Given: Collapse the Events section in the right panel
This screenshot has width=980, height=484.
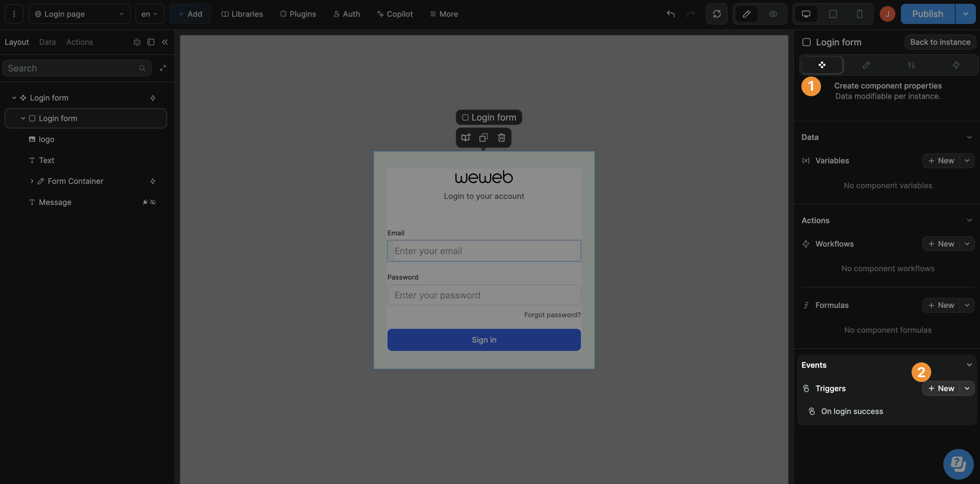Looking at the screenshot, I should pos(969,364).
